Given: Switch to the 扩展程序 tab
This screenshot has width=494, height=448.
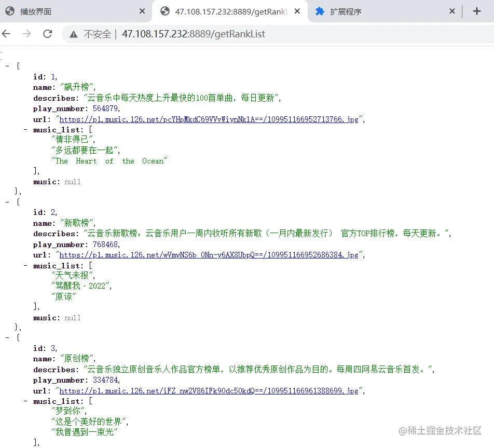Looking at the screenshot, I should (x=385, y=11).
